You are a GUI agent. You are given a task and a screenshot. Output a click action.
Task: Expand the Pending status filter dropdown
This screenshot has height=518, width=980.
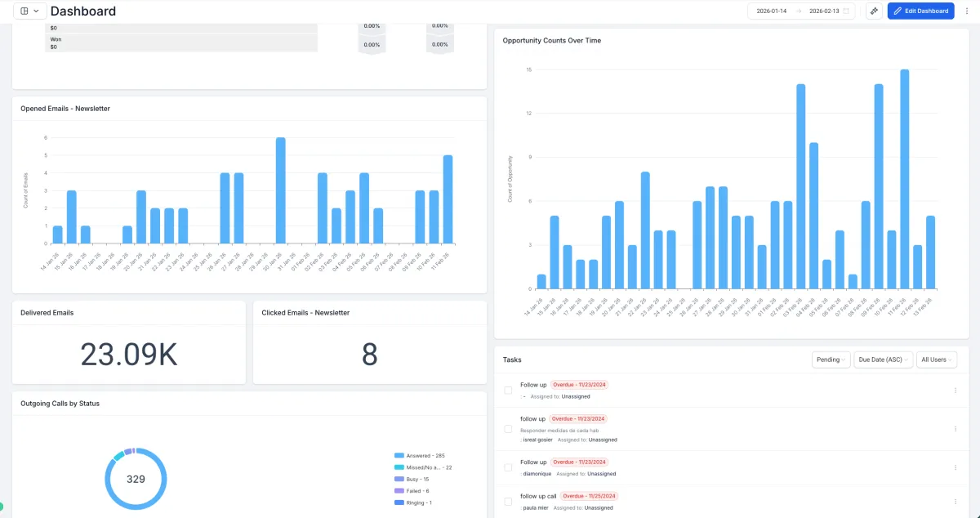pyautogui.click(x=831, y=359)
